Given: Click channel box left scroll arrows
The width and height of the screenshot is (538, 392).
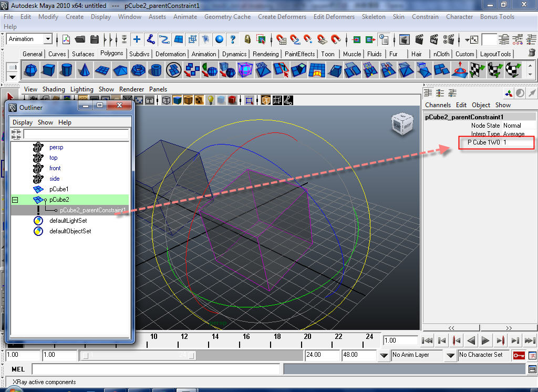Looking at the screenshot, I should (451, 328).
